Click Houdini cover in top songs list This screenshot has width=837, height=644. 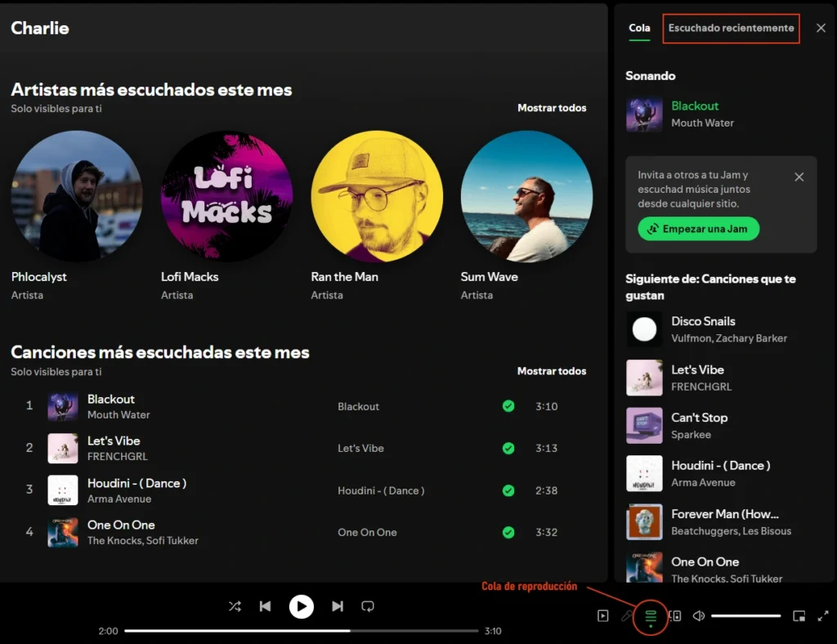pos(63,490)
